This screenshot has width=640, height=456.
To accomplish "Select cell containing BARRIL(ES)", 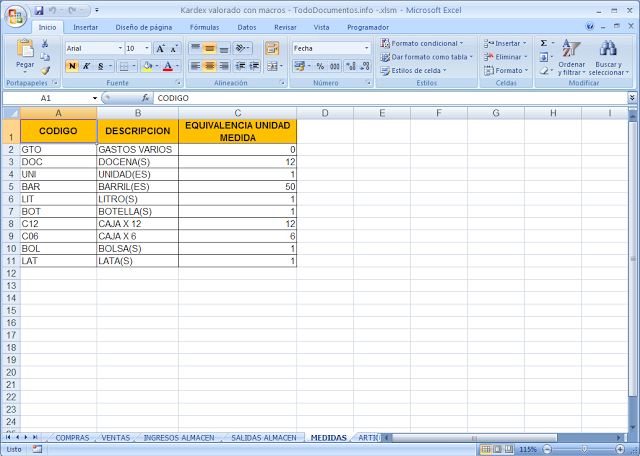I will coord(138,187).
